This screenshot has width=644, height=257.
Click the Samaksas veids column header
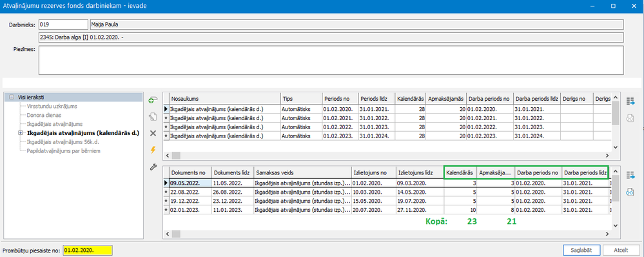point(302,172)
